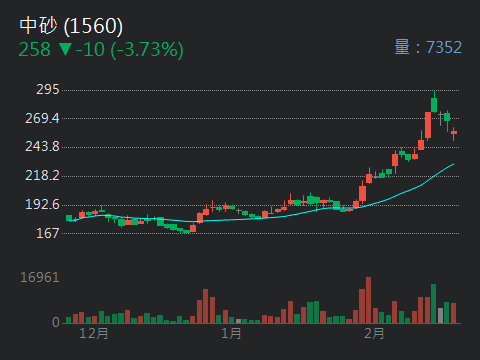Click the 243.8 price axis label
Image resolution: width=480 pixels, height=360 pixels.
[x=42, y=146]
